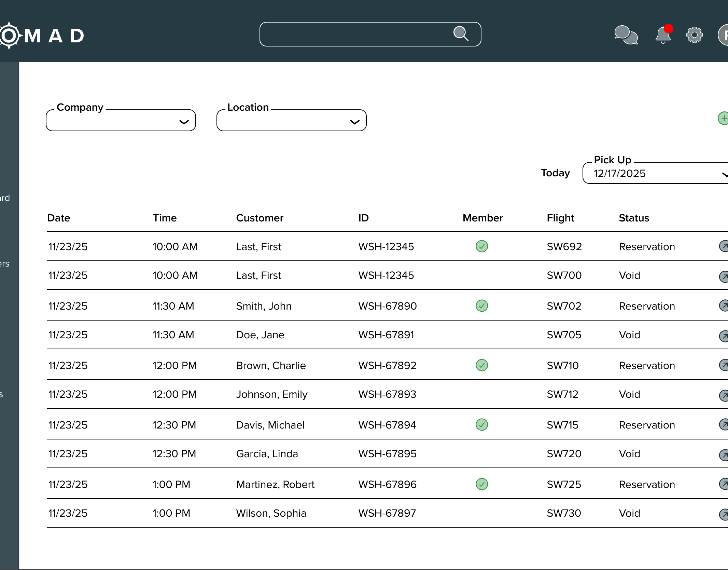This screenshot has height=570, width=728.
Task: Toggle member checkmark for Brown, Charlie
Action: [x=481, y=365]
